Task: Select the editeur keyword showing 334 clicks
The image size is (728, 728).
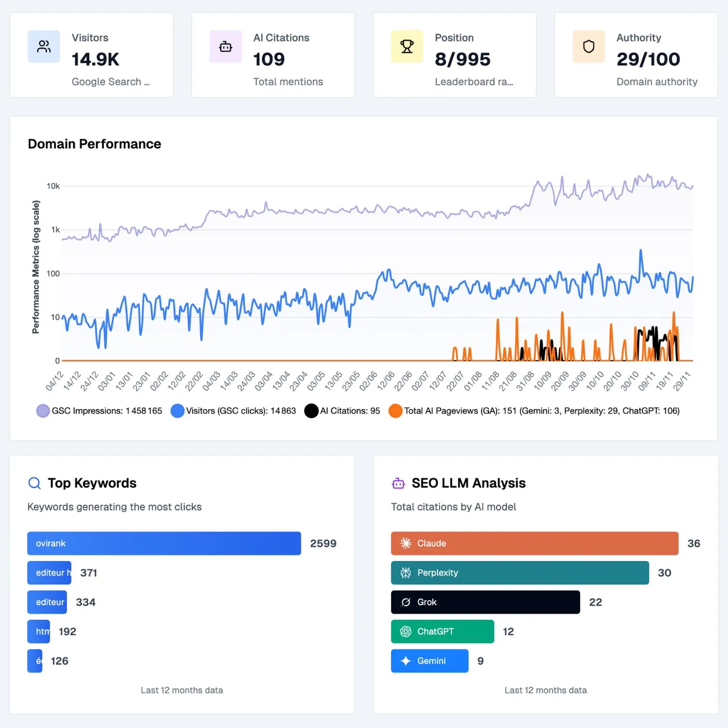Action: 47,602
